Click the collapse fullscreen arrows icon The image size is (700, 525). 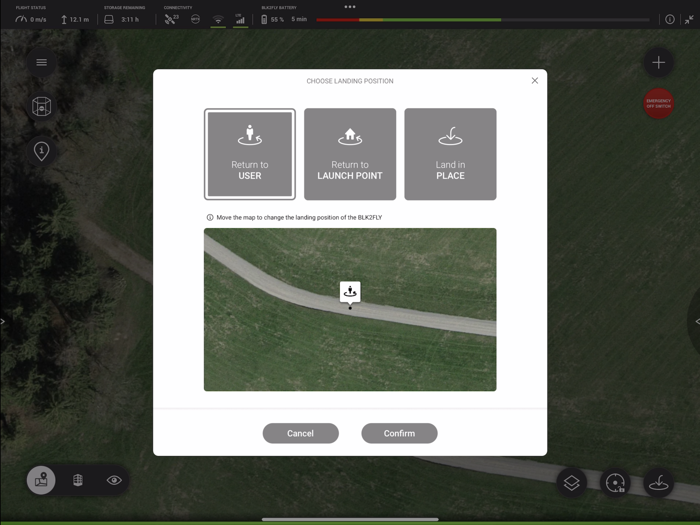point(689,19)
